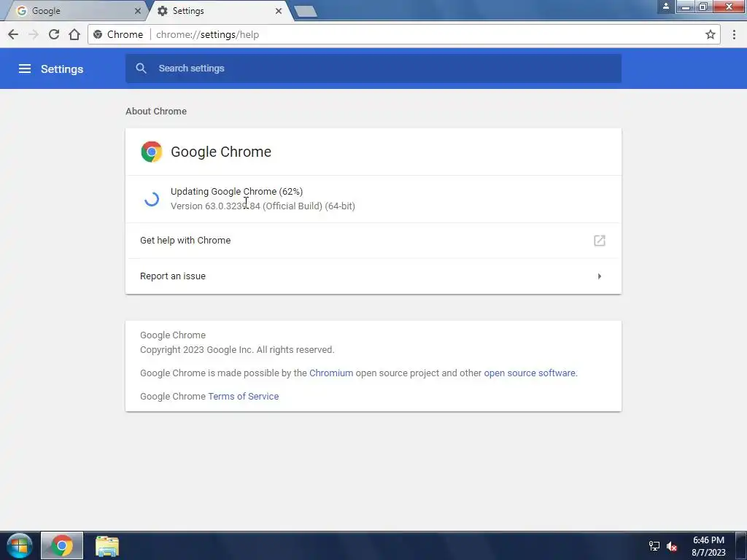Focus the Search settings field
Viewport: 747px width, 560px height.
pos(373,68)
